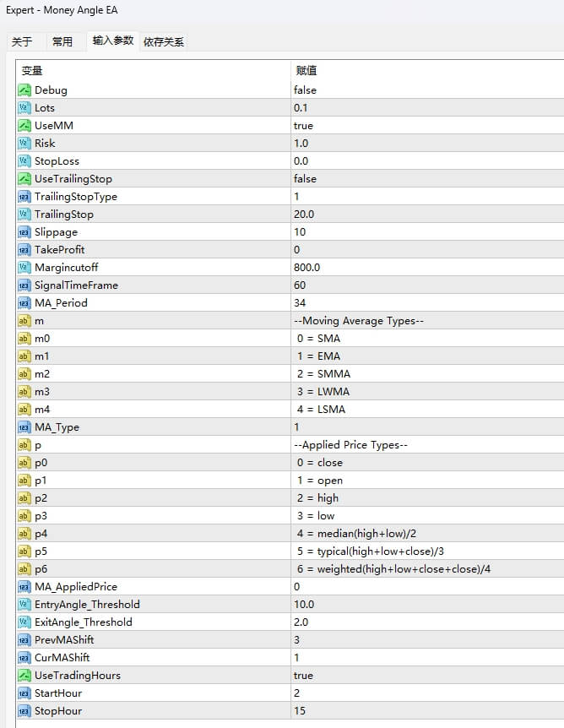The image size is (564, 728).
Task: Edit the StopLoss value 0.0
Action: [x=301, y=160]
